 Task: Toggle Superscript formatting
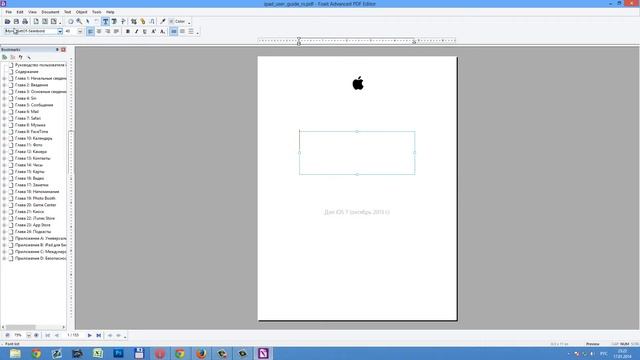[153, 31]
